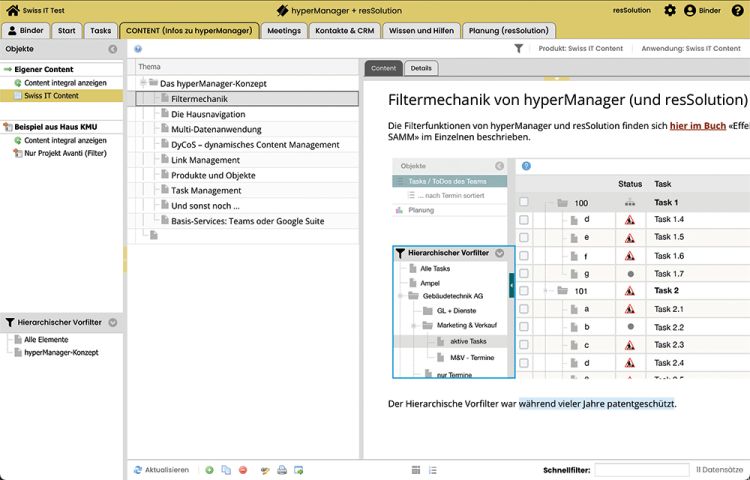Select Content integral anzeigen under Eigener Content

click(65, 83)
